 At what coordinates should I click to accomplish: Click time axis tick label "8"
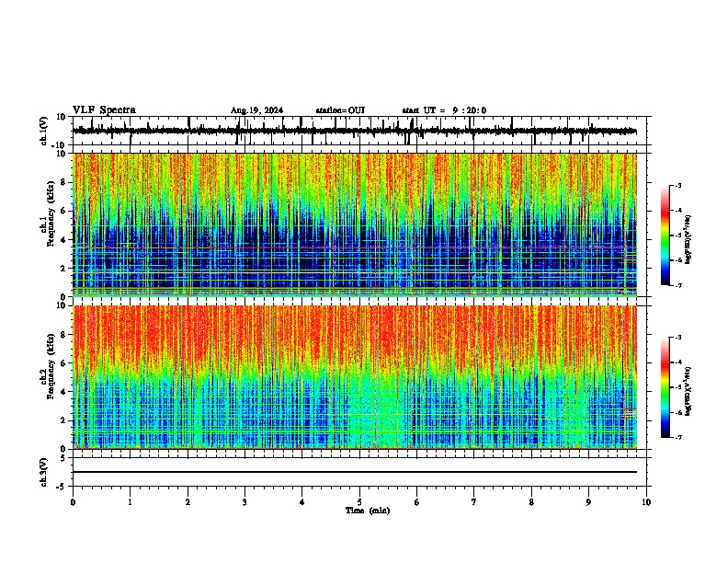[531, 502]
